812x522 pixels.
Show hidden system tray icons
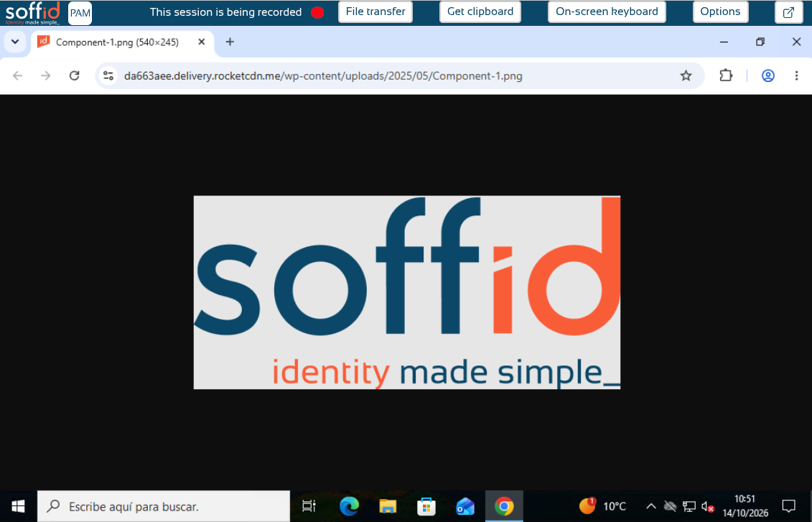pyautogui.click(x=651, y=506)
